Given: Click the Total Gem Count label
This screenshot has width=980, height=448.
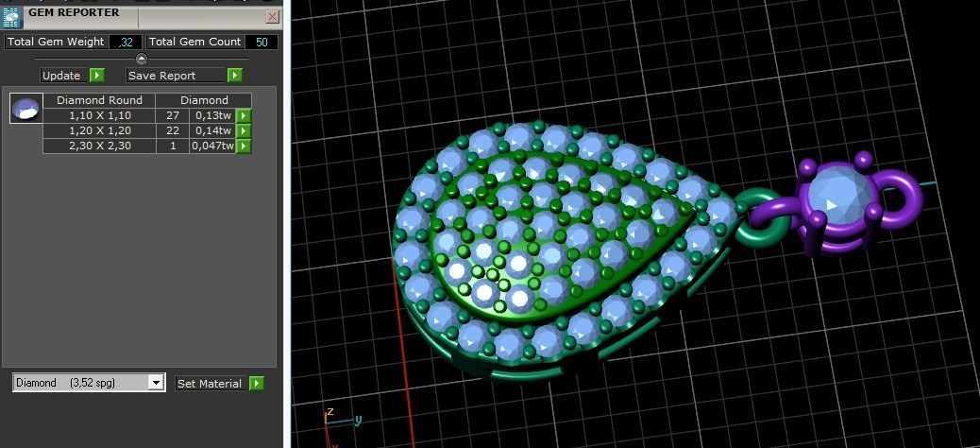Looking at the screenshot, I should pyautogui.click(x=195, y=42).
